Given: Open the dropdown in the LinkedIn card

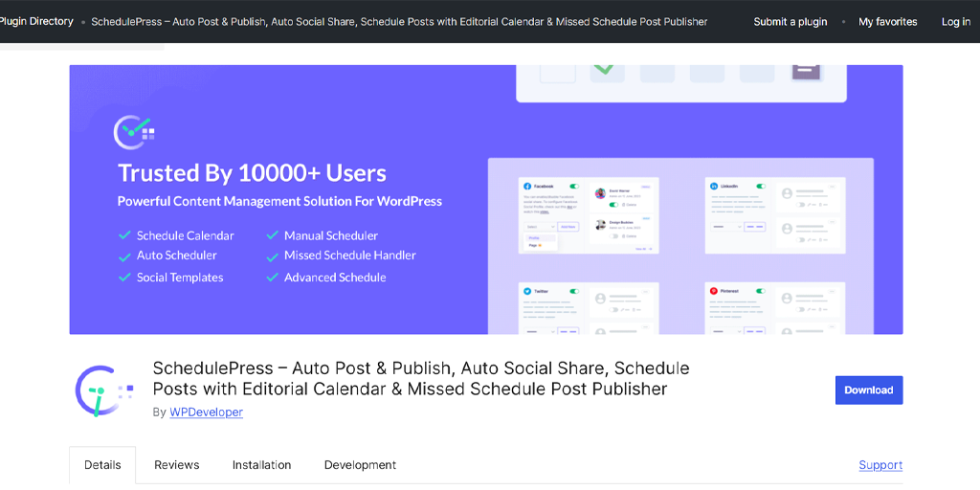Looking at the screenshot, I should tap(727, 227).
